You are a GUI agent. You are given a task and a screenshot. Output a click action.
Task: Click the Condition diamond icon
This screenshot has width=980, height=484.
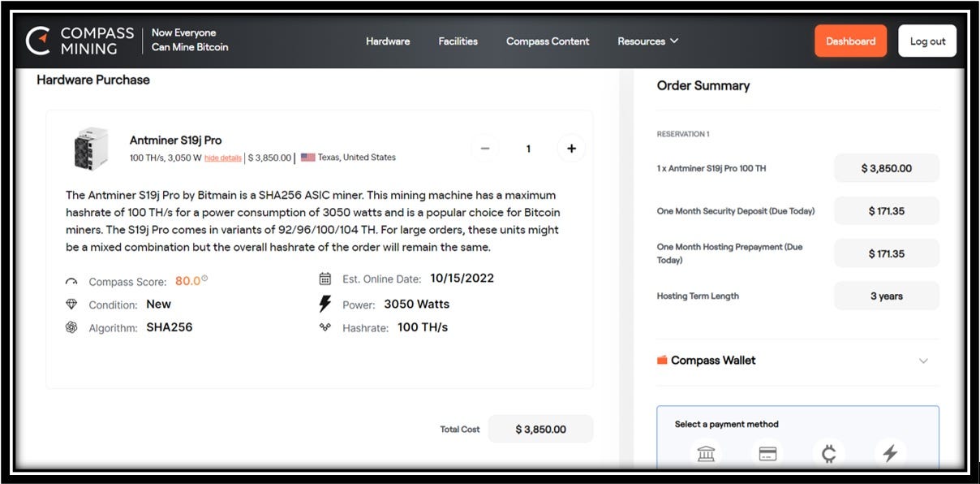71,305
